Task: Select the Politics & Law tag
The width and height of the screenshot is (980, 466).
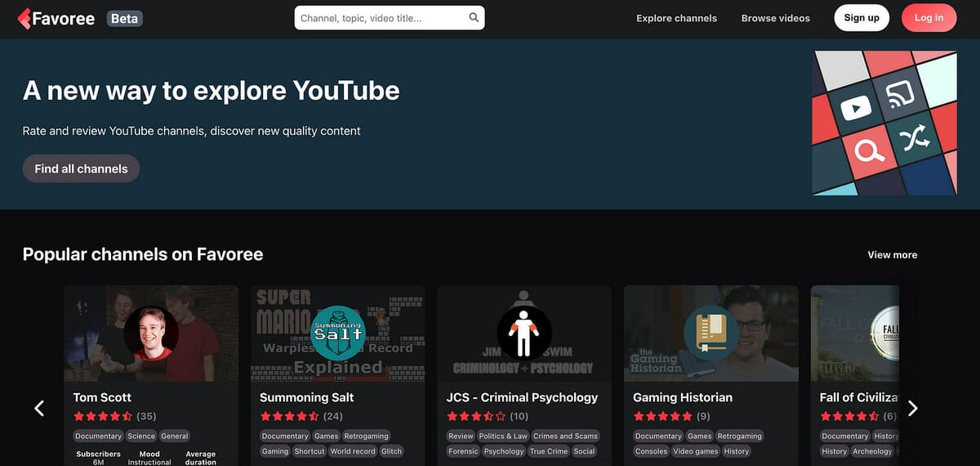Action: click(x=503, y=436)
